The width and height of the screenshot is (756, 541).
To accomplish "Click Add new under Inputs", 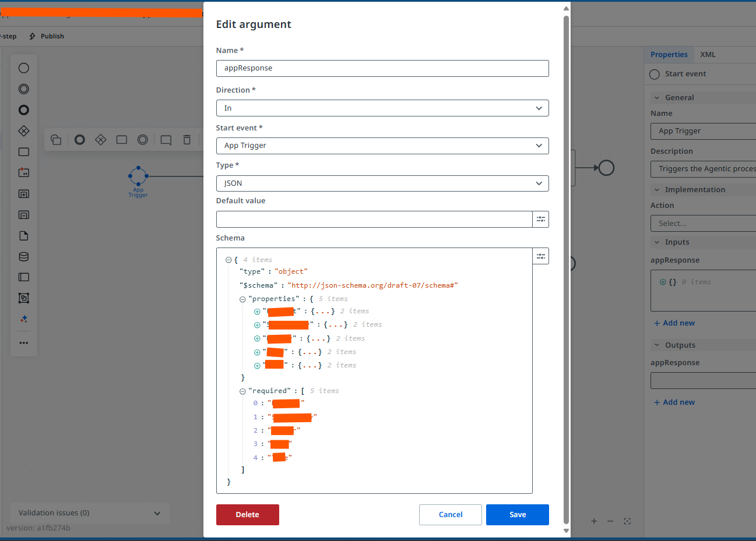I will coord(674,323).
